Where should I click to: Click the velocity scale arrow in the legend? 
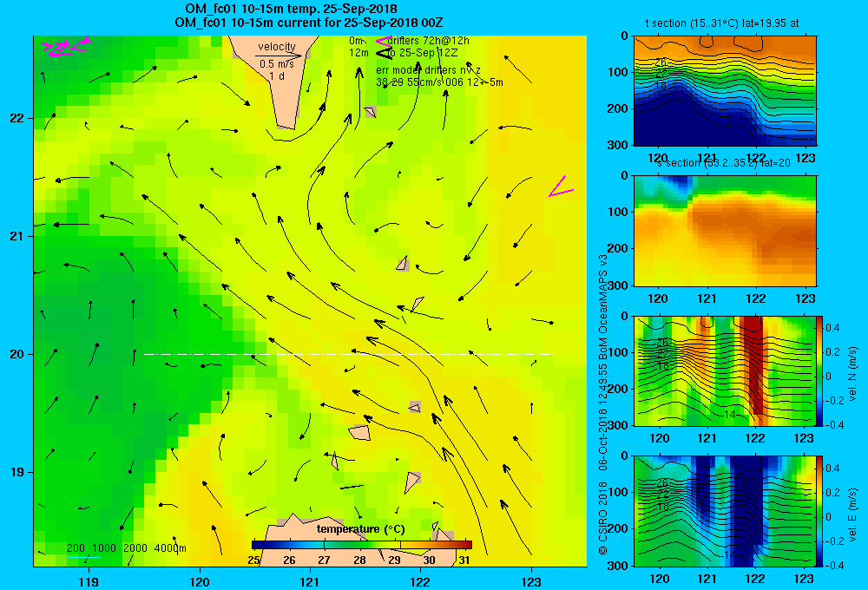(279, 56)
